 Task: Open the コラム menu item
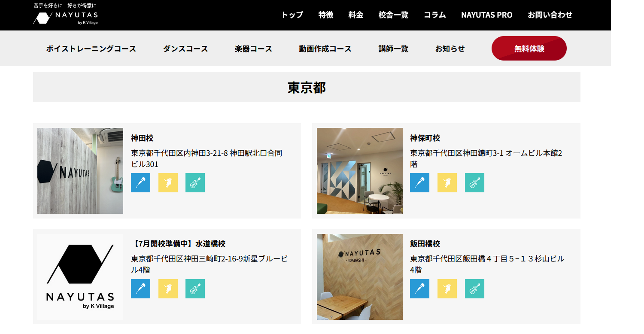pyautogui.click(x=435, y=15)
